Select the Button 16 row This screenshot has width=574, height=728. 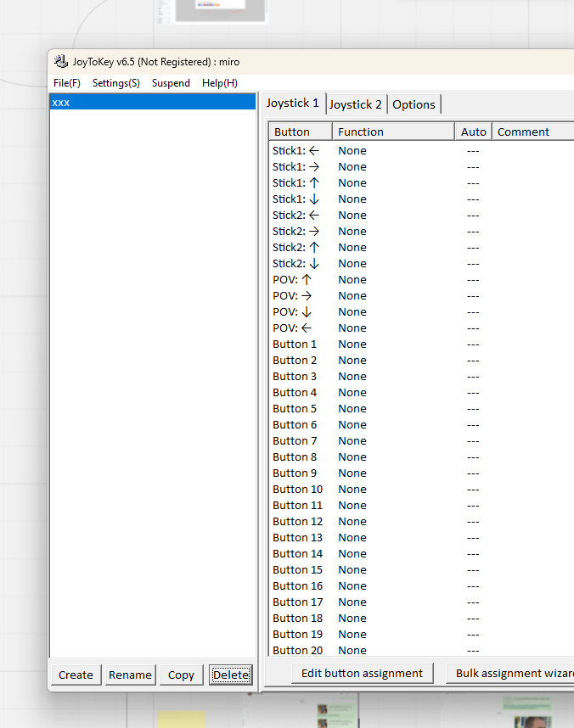[x=421, y=586]
